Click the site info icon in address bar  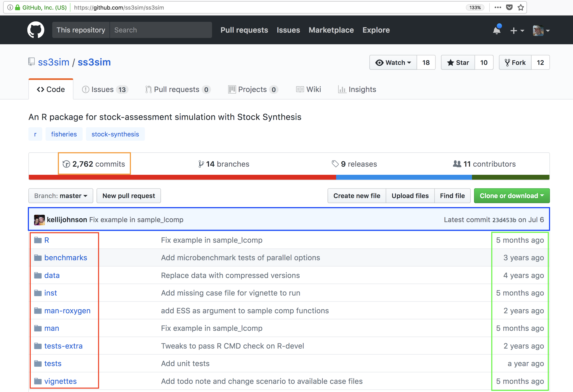click(x=10, y=7)
